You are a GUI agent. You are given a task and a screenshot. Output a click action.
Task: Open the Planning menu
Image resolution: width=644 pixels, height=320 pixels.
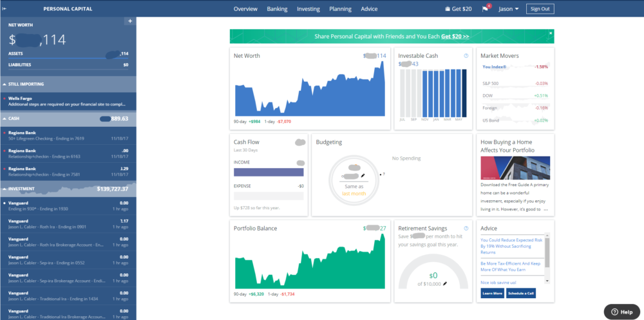[x=340, y=8]
